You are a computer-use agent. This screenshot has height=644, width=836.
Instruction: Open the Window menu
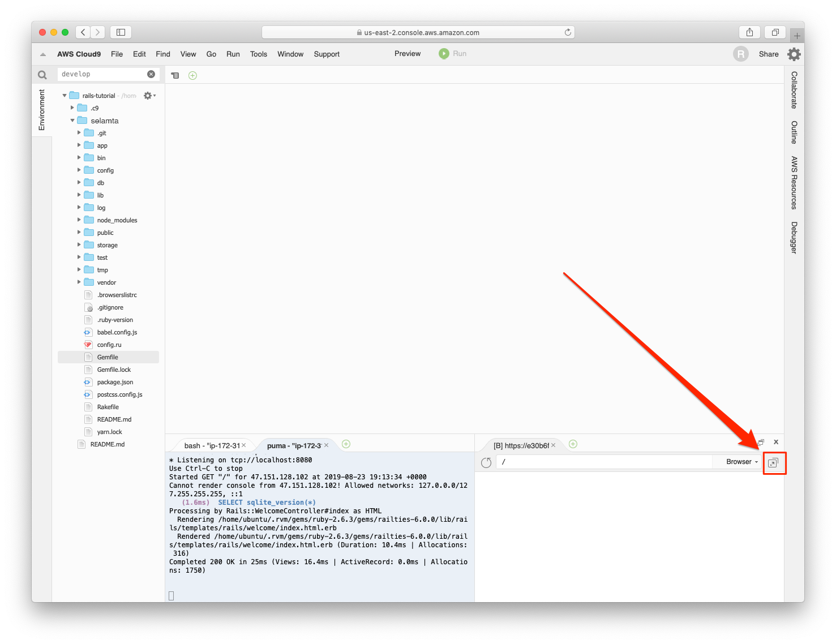click(290, 54)
